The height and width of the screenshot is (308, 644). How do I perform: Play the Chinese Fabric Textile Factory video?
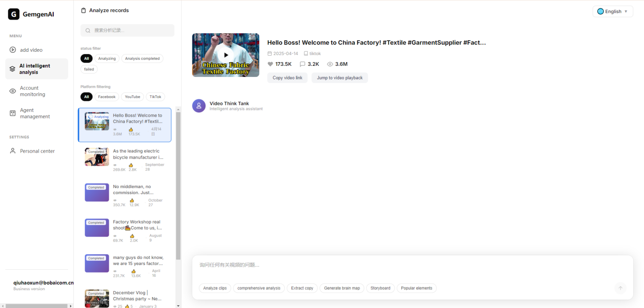[226, 55]
